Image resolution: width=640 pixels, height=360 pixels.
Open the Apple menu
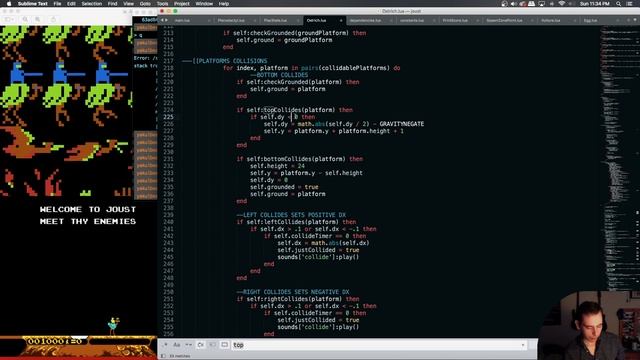click(9, 4)
